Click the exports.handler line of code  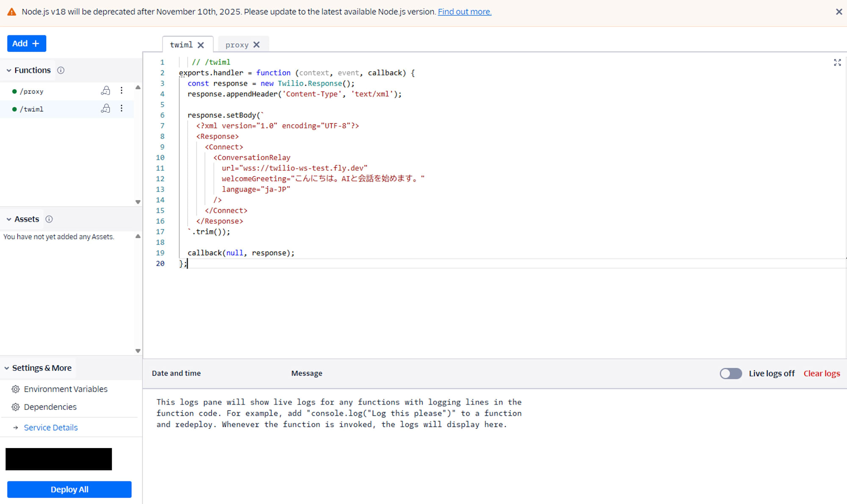tap(297, 73)
